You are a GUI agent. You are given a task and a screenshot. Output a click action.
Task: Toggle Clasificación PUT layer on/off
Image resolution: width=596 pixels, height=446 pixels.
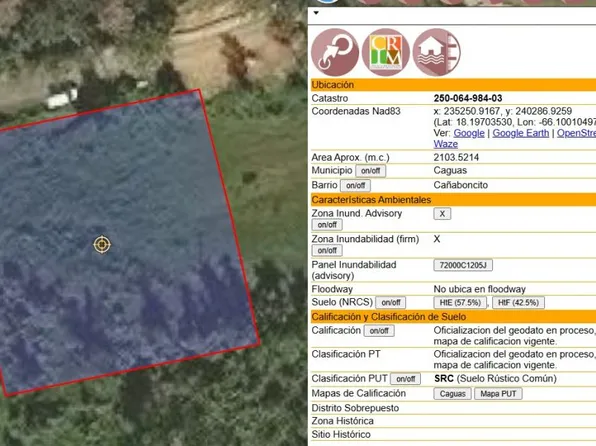click(x=406, y=379)
